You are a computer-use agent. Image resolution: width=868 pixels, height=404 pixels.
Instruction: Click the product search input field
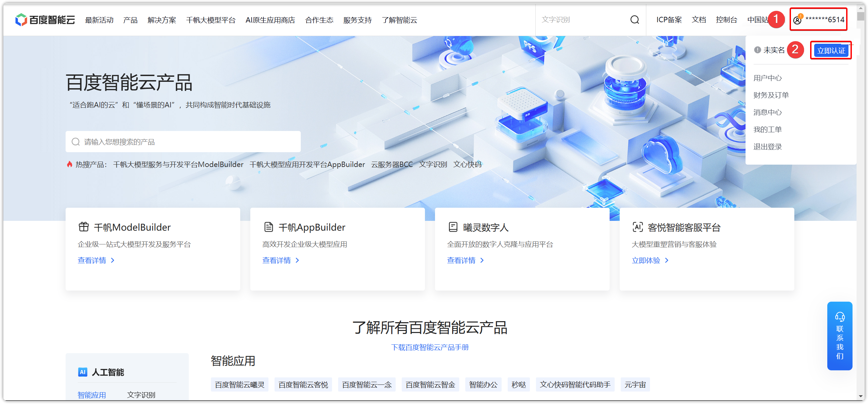(x=189, y=142)
